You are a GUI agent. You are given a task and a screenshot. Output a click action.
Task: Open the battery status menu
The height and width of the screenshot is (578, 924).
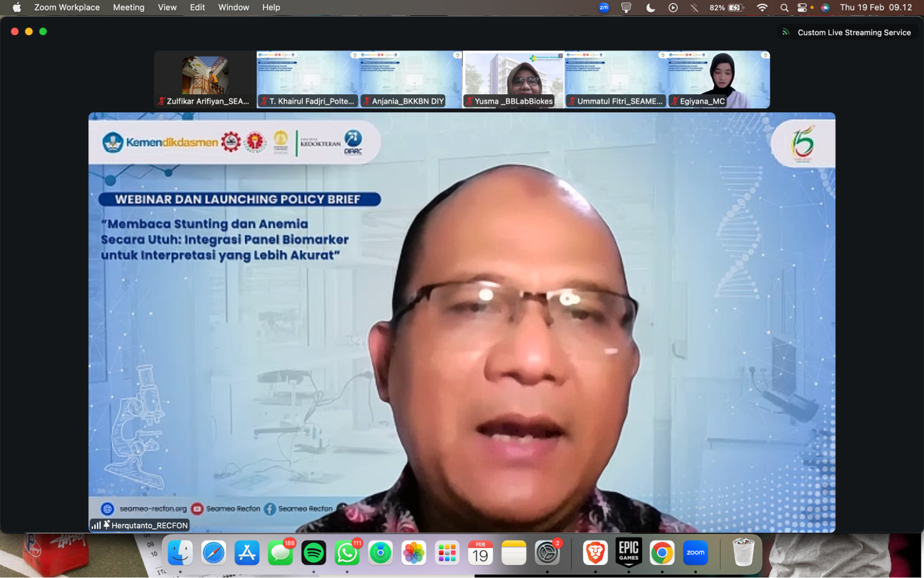coord(734,7)
